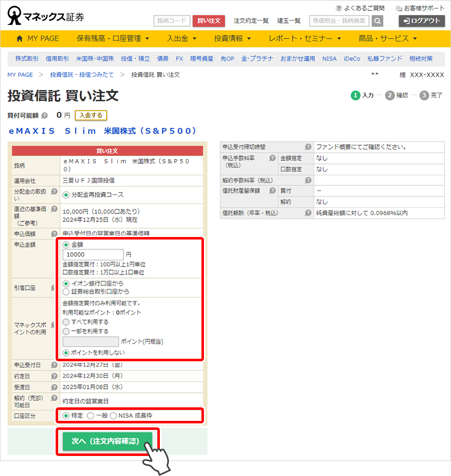Open FX submenu item

point(179,59)
